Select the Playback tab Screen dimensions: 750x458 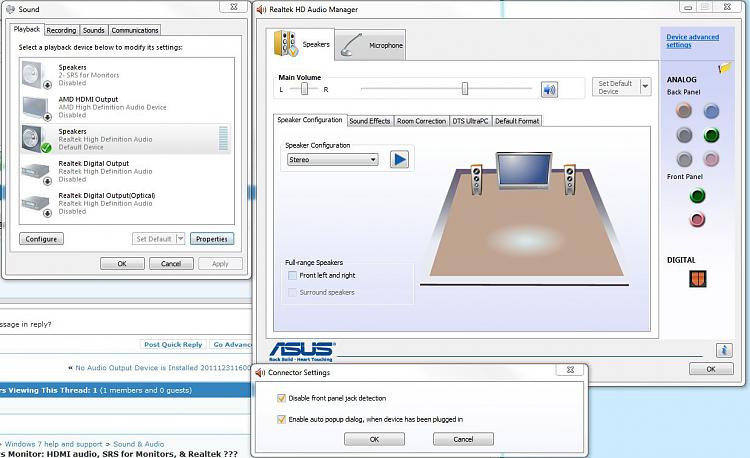click(27, 29)
